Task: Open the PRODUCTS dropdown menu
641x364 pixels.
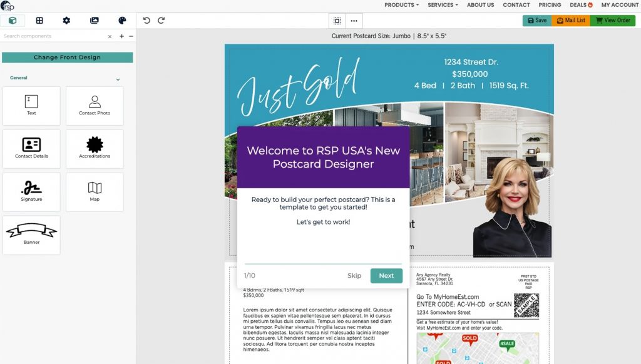Action: pos(401,5)
